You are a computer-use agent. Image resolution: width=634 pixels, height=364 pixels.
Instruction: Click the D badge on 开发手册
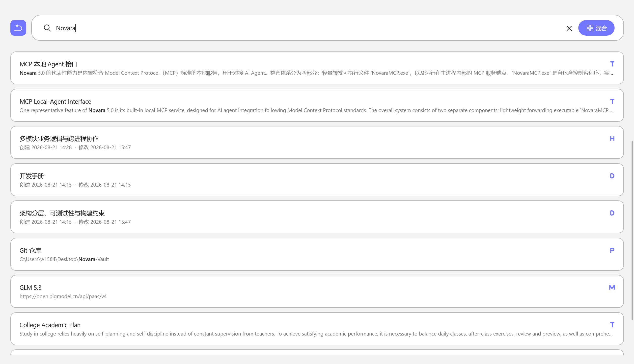[612, 176]
